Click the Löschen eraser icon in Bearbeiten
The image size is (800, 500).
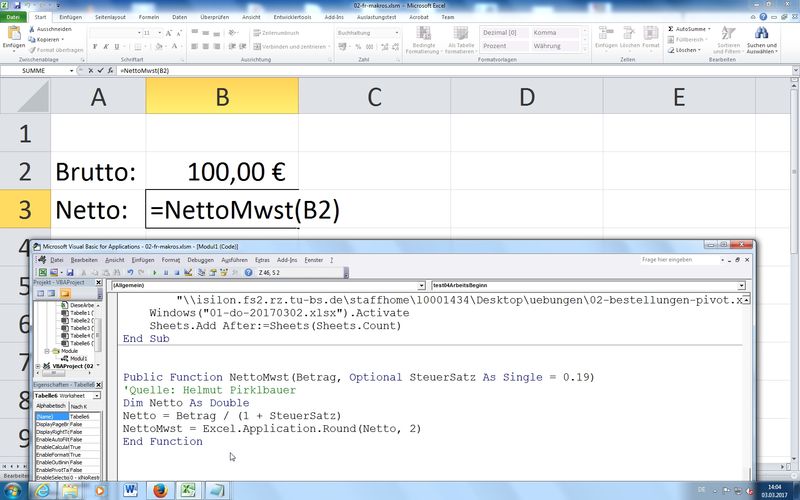coord(671,50)
